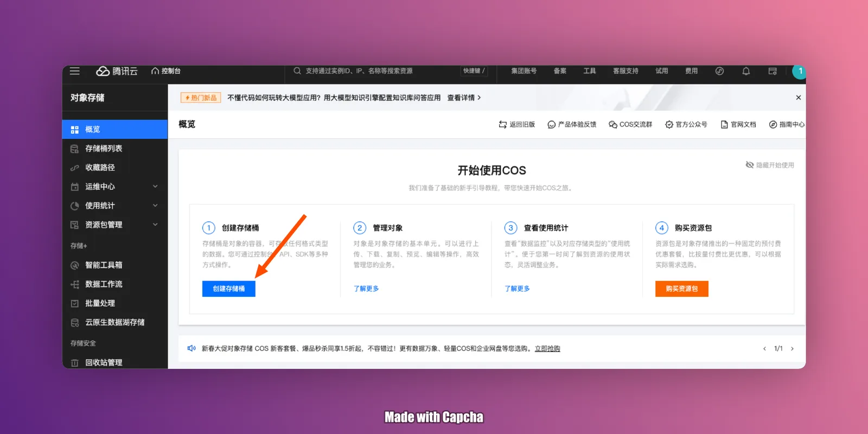Click the 管理对象 step heading
The height and width of the screenshot is (434, 868).
[x=388, y=228]
